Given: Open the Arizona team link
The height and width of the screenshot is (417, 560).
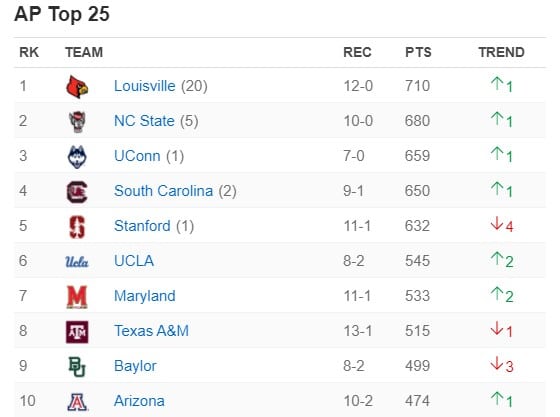Looking at the screenshot, I should click(139, 401).
